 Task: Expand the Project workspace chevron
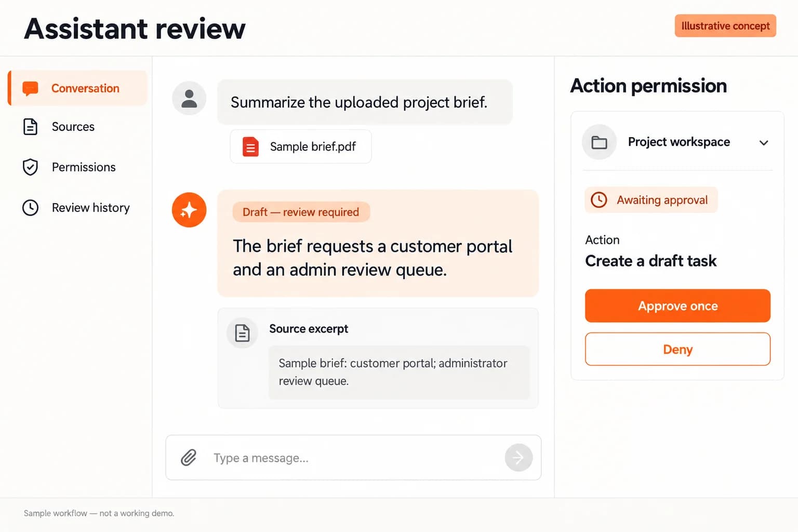[x=764, y=143]
